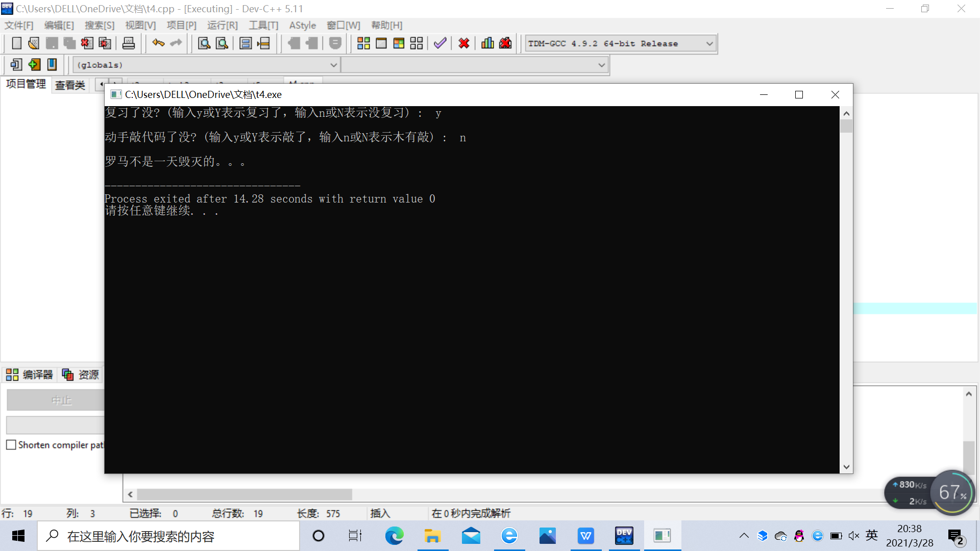This screenshot has width=980, height=551.
Task: Open the (globals) scope dropdown
Action: 333,65
